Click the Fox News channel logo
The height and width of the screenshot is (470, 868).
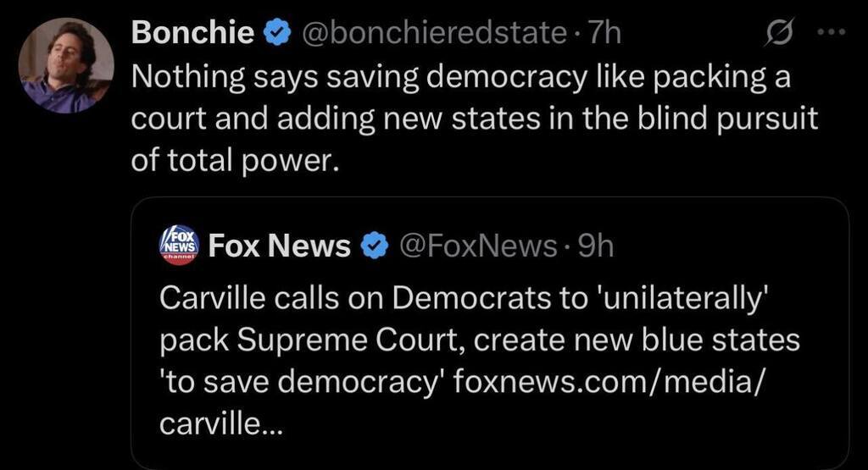[x=179, y=245]
